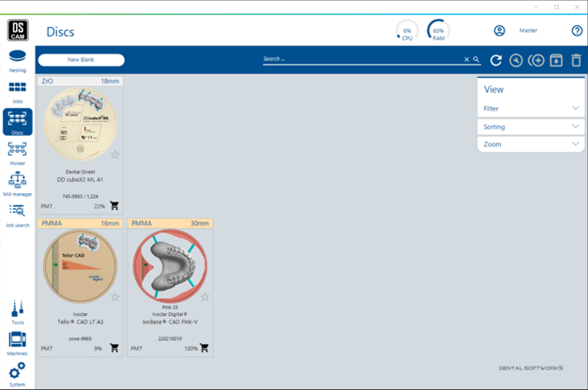Favorite the DD cubeX2 ML A1 disc star

(115, 155)
